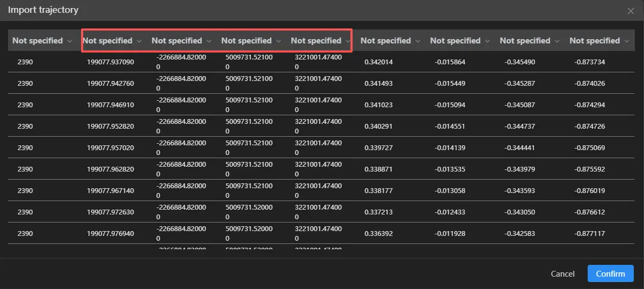Open the header dropdown above the 2390 column

(x=42, y=41)
